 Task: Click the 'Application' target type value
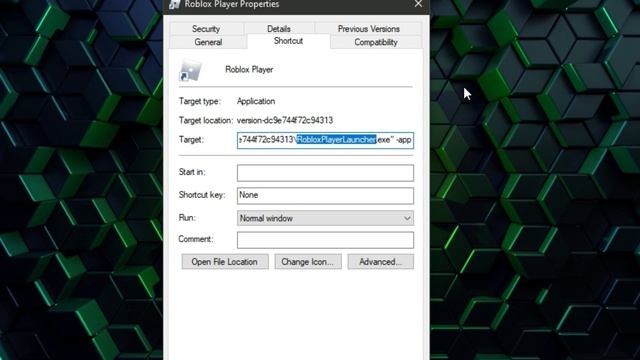pyautogui.click(x=256, y=101)
